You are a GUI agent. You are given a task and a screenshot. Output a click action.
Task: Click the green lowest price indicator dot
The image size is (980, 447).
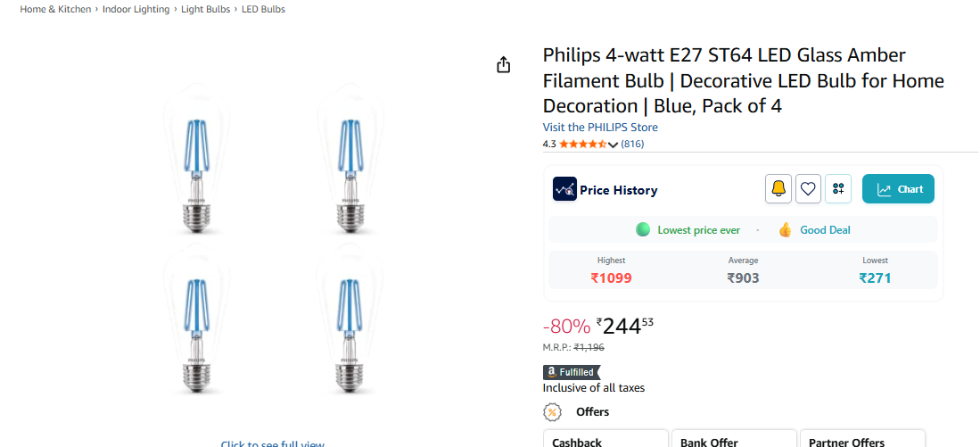tap(643, 229)
